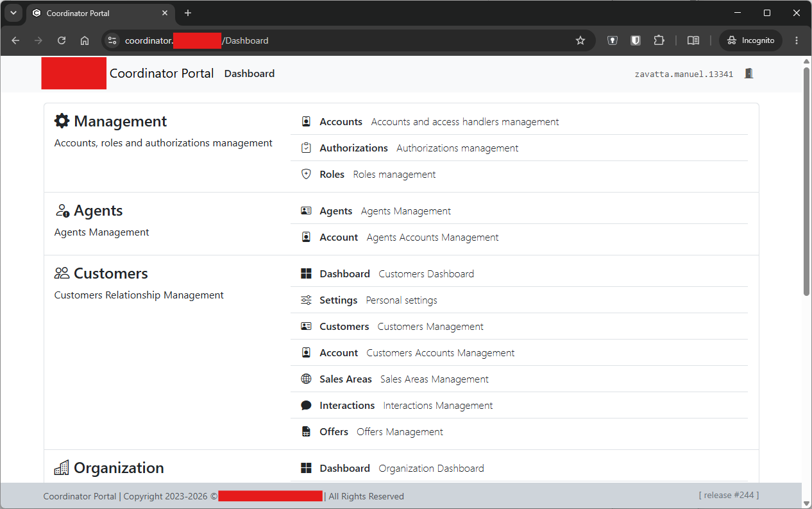812x509 pixels.
Task: Open the Customers Accounts Management Account link
Action: tap(339, 352)
